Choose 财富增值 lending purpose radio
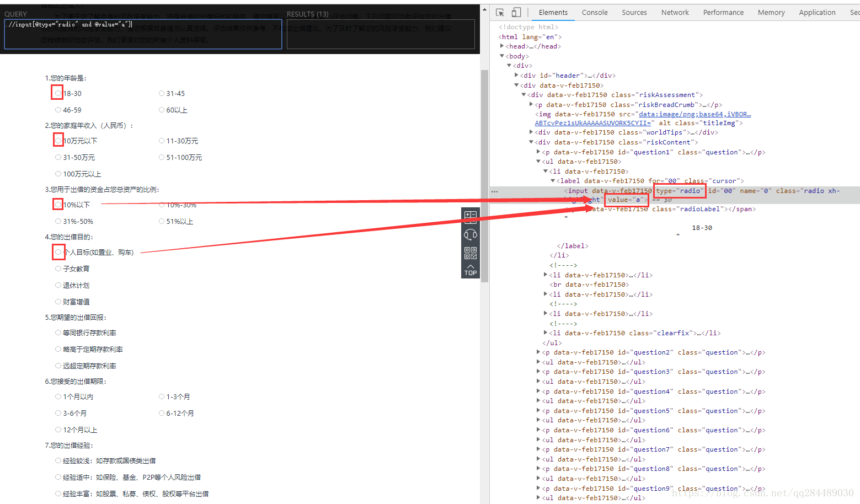The width and height of the screenshot is (860, 504). click(58, 302)
